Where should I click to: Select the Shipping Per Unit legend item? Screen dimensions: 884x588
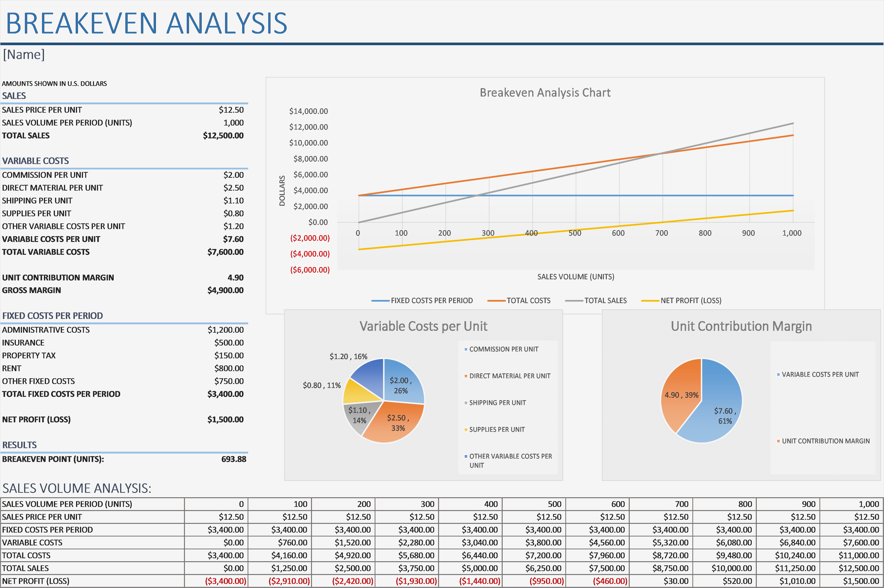click(x=497, y=403)
